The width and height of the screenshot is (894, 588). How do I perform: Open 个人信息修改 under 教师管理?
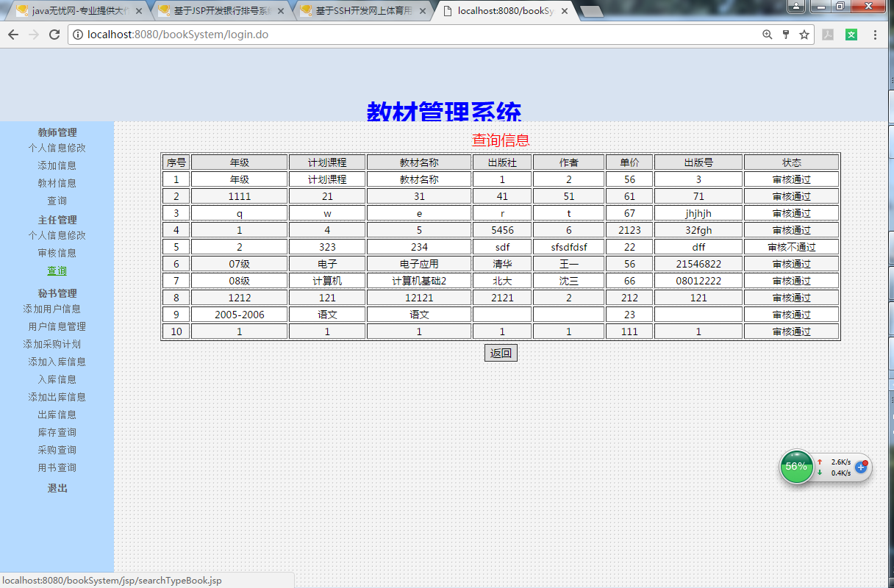point(57,148)
